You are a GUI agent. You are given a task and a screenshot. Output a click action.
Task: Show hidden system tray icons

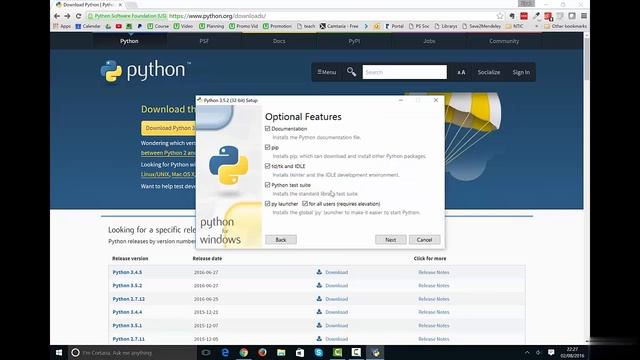(x=527, y=353)
